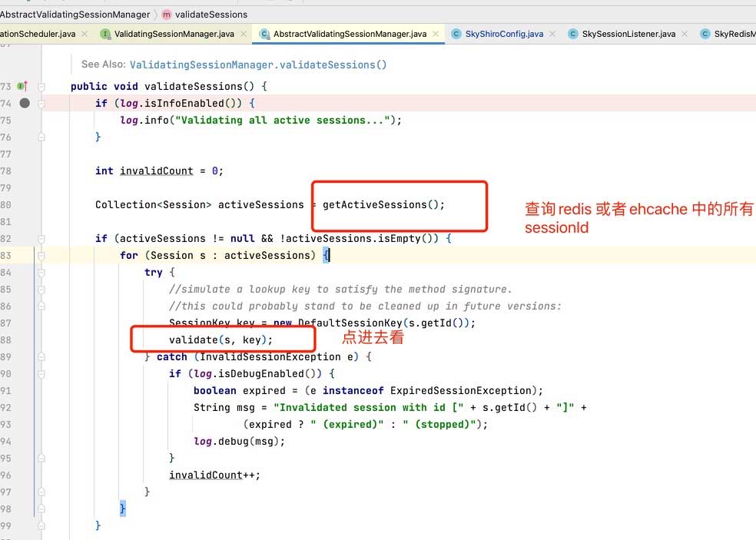Collapse the isInfoEnabled if-block on line 74
This screenshot has width=756, height=540.
[41, 103]
